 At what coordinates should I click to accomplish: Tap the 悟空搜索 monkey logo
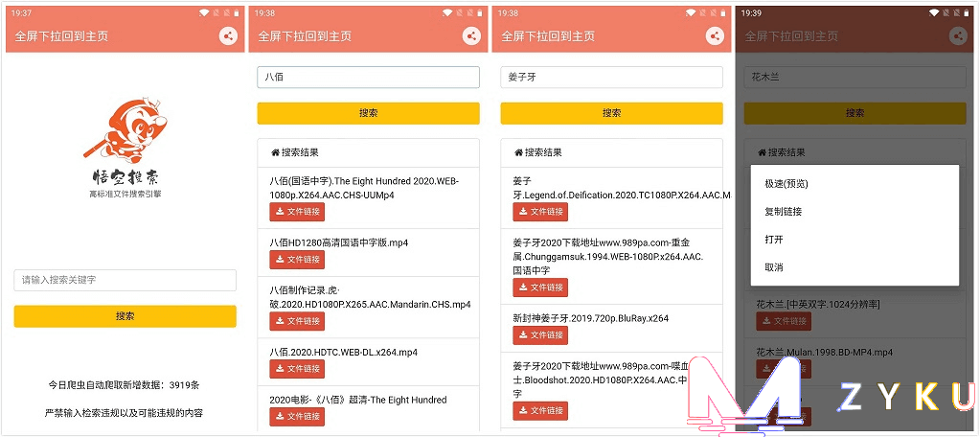click(125, 129)
